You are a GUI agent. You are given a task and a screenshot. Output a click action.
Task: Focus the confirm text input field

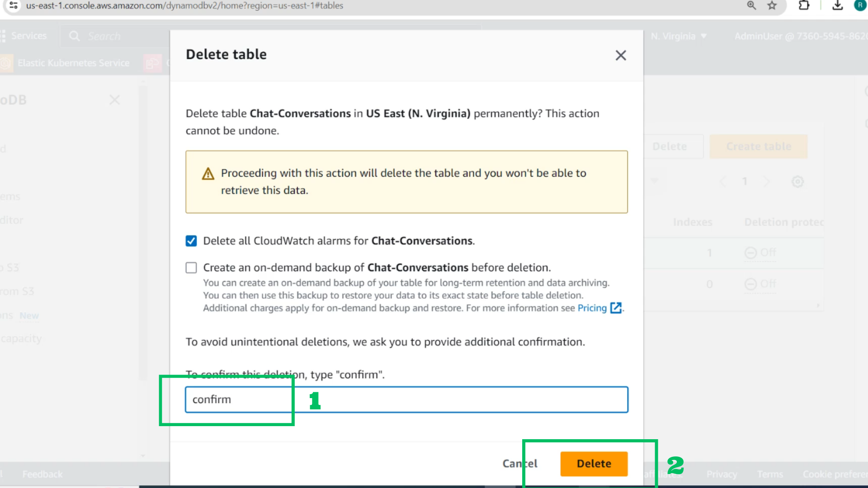click(406, 399)
